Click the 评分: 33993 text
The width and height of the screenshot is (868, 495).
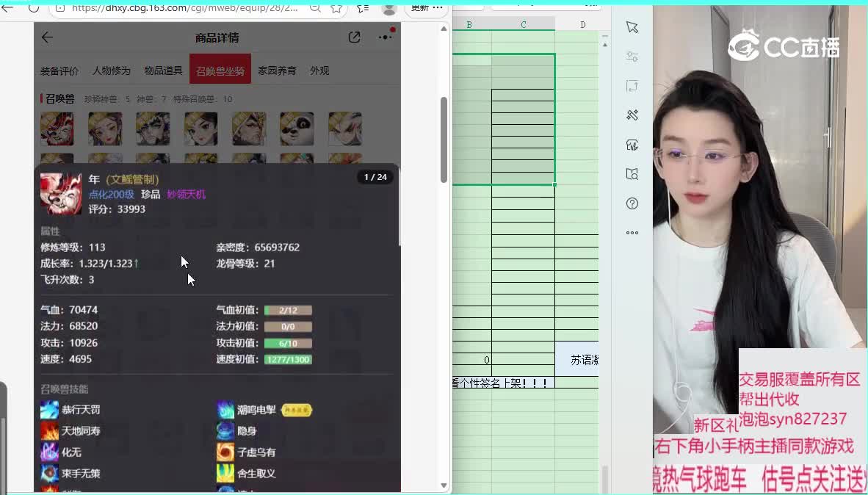[117, 209]
